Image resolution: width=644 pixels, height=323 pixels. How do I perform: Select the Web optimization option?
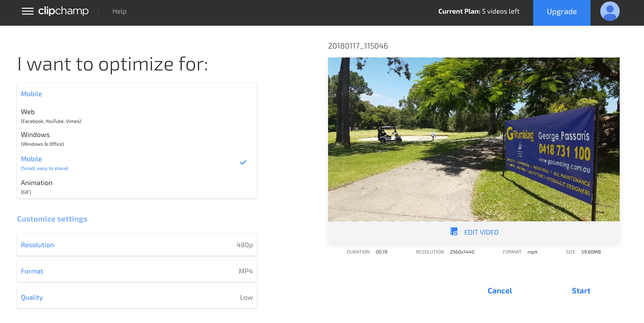[x=51, y=116]
